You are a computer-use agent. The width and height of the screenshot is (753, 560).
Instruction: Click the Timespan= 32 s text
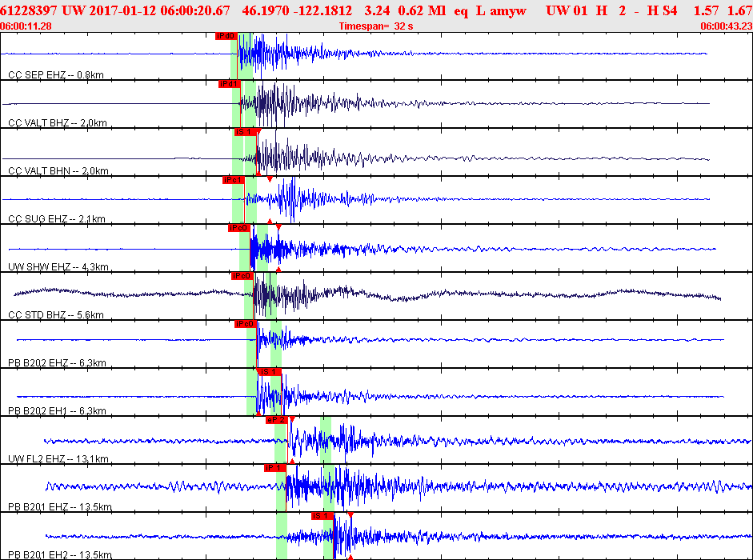click(376, 26)
